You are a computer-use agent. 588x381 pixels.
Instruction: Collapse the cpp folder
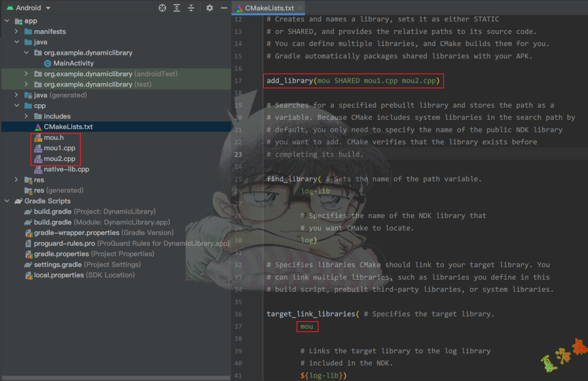tap(17, 106)
